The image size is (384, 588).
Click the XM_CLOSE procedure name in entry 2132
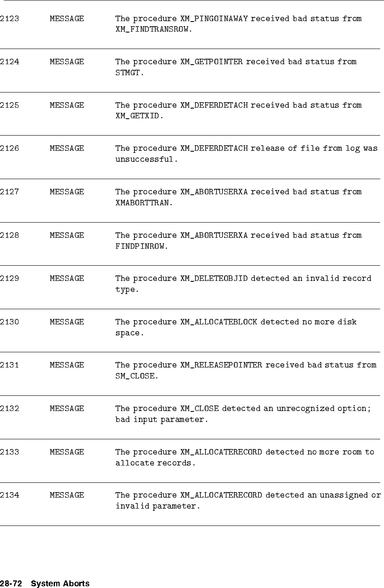(200, 408)
